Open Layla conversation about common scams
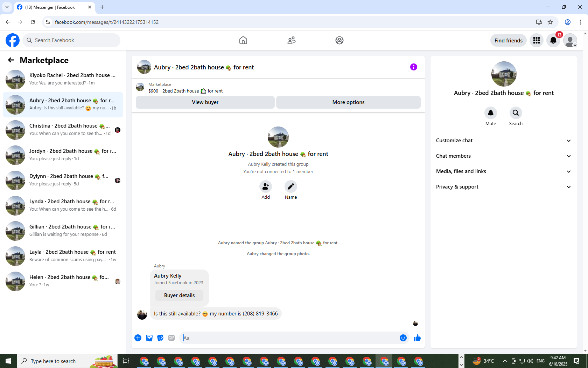Screen dimensions: 588x368 pyautogui.click(x=63, y=256)
